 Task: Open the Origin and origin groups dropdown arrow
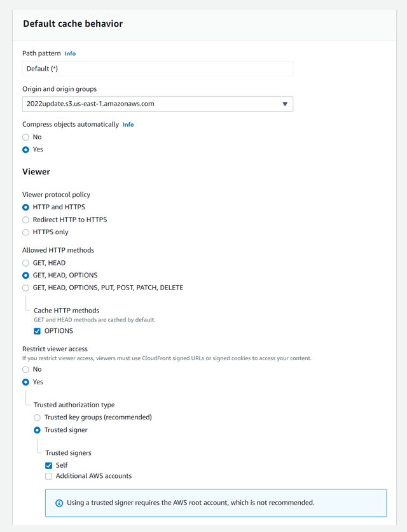tap(285, 104)
